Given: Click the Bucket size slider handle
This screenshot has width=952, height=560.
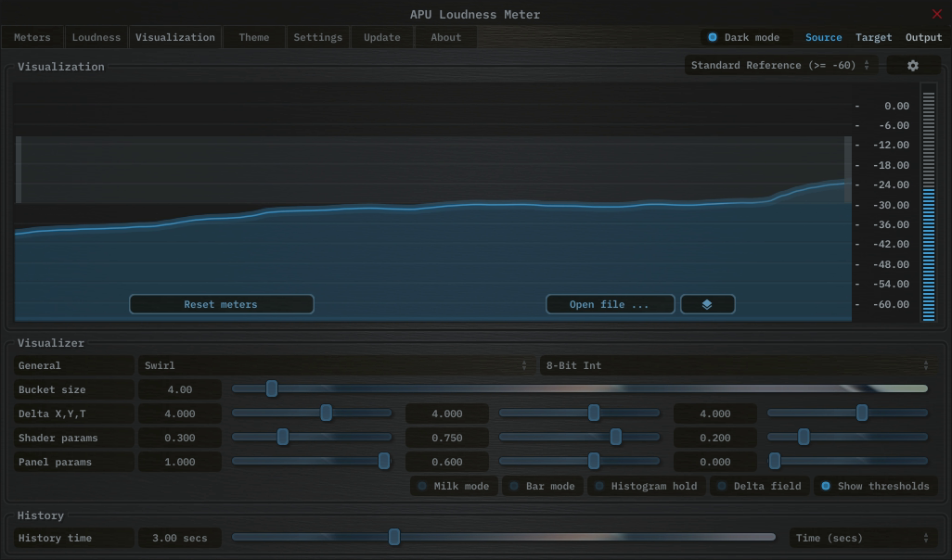Looking at the screenshot, I should pyautogui.click(x=272, y=388).
